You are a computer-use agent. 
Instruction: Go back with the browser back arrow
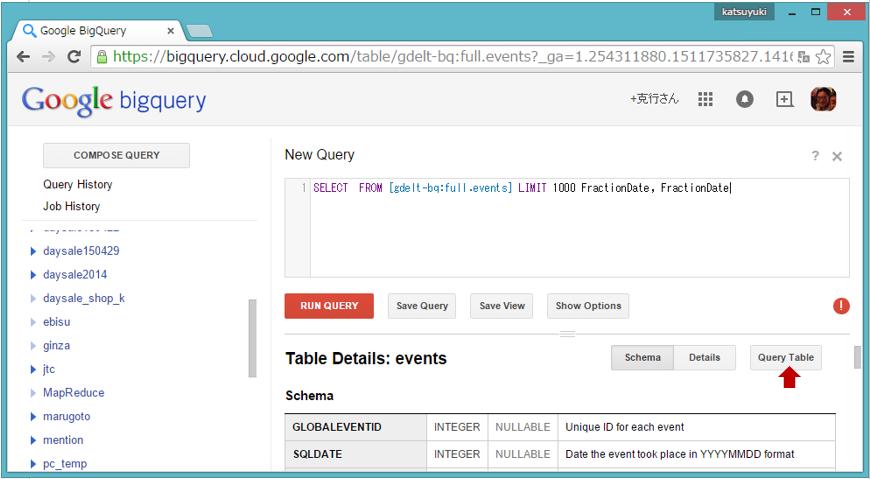[23, 57]
